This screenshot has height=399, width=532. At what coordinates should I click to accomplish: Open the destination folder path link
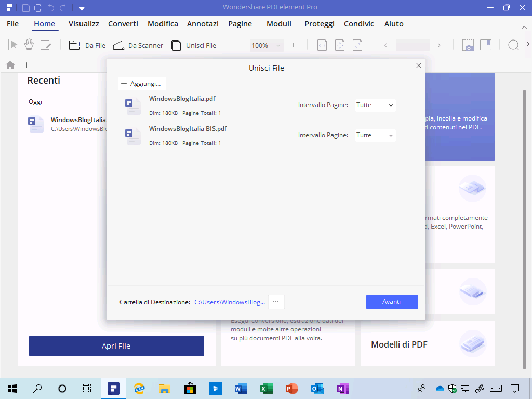tap(229, 302)
